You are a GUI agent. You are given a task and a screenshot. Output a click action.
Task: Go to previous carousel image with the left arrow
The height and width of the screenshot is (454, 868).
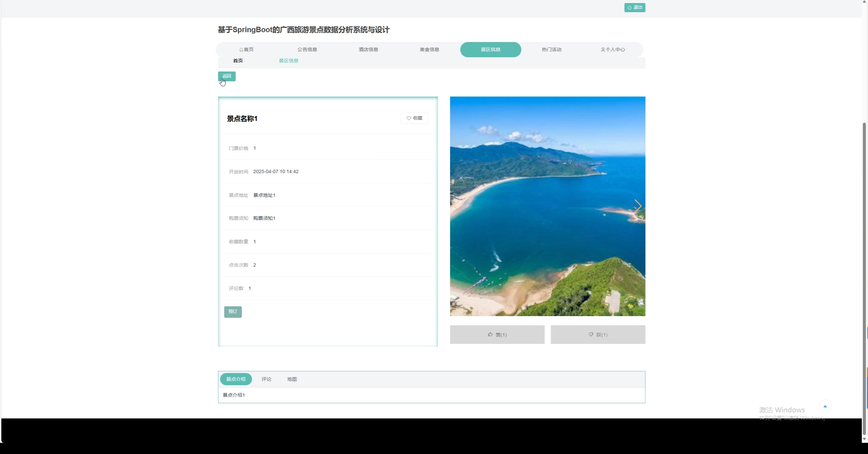pos(457,206)
